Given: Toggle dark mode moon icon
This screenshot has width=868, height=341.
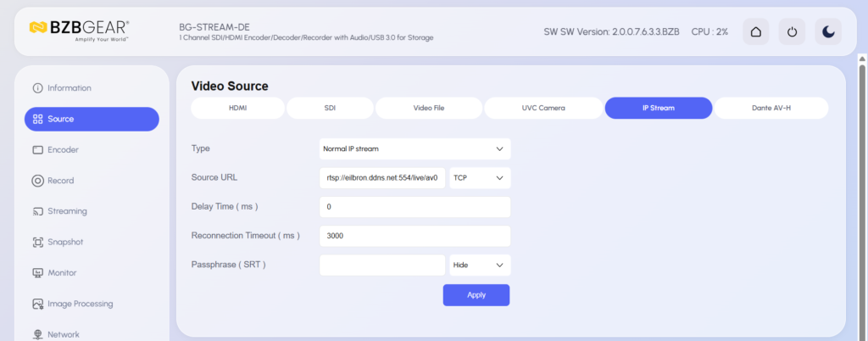Looking at the screenshot, I should pos(828,31).
